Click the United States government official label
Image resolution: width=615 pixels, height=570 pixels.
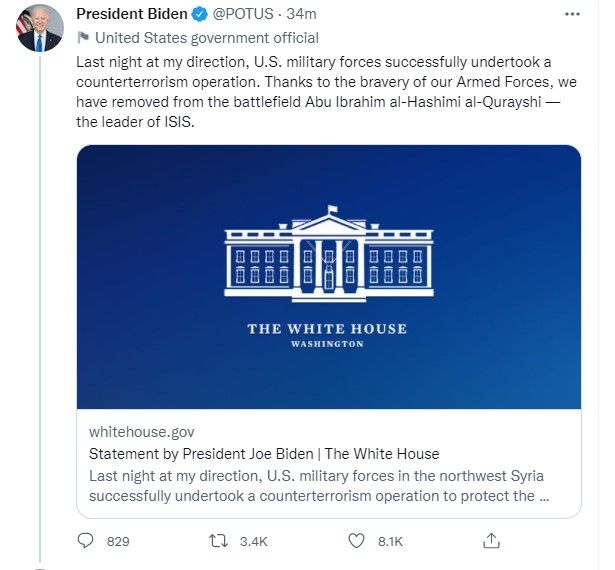pos(206,38)
